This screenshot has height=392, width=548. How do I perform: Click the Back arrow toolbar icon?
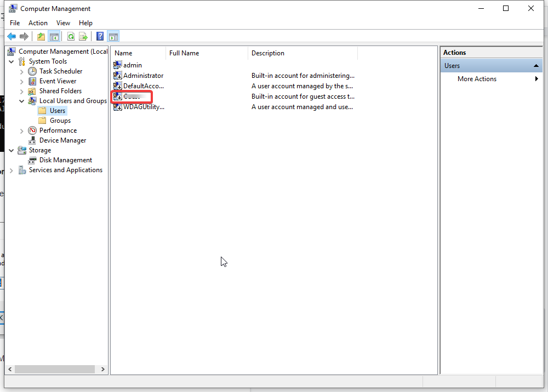(12, 36)
